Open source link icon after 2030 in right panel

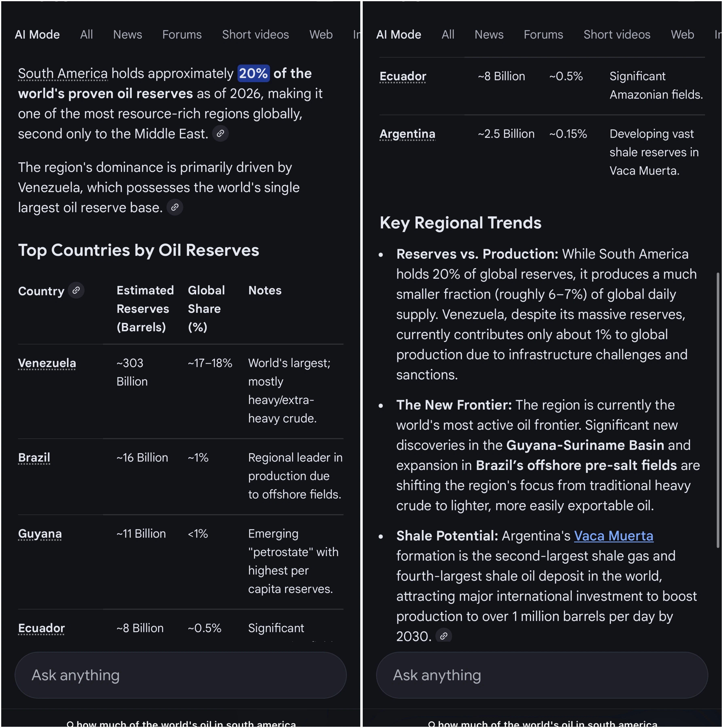click(443, 636)
